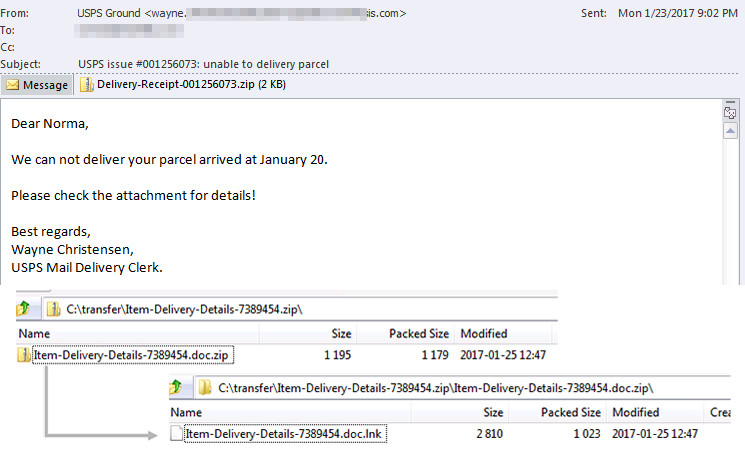Click the up-folder arrow in second archive window

175,387
